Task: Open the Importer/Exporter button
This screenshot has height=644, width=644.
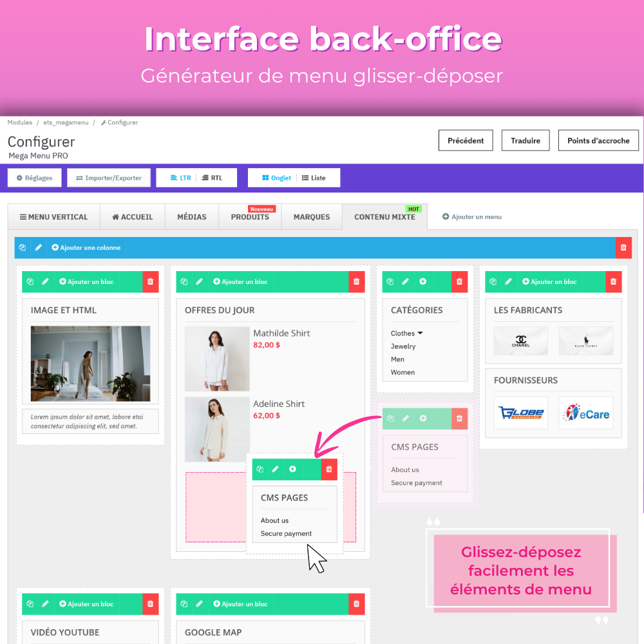Action: (108, 178)
